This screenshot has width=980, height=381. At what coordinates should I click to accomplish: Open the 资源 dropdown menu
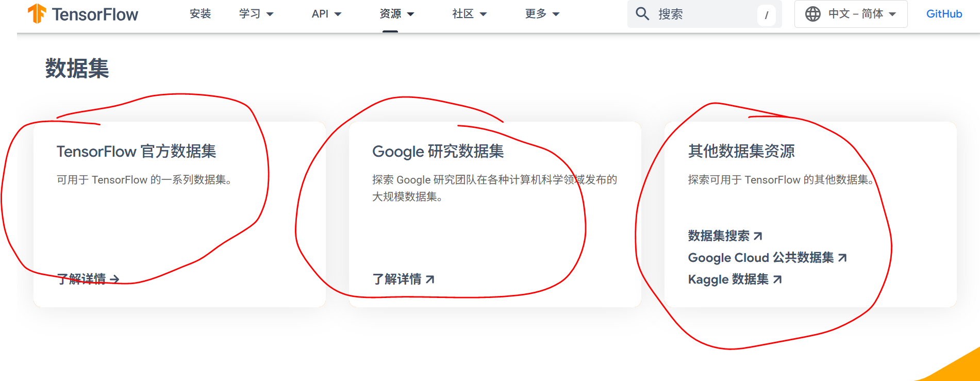pyautogui.click(x=396, y=14)
